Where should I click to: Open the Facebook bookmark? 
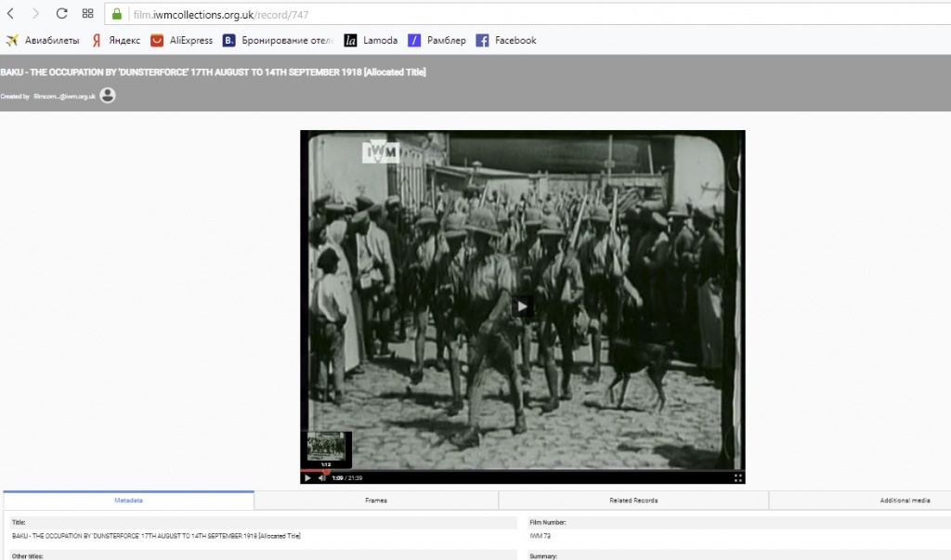pyautogui.click(x=506, y=41)
